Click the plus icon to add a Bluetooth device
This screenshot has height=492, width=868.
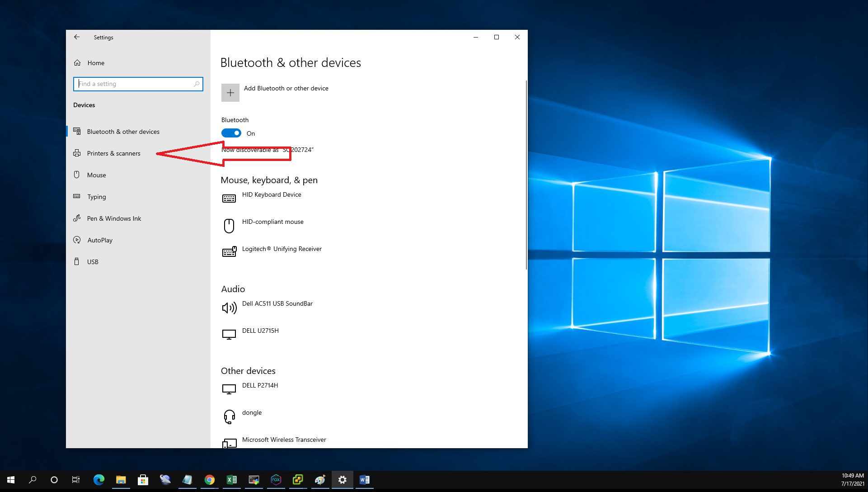230,93
